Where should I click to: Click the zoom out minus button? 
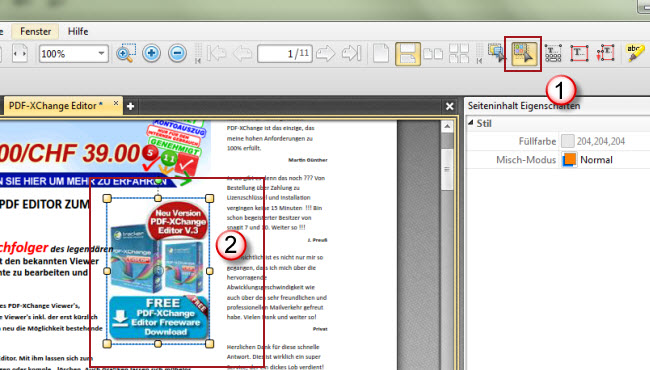point(177,53)
